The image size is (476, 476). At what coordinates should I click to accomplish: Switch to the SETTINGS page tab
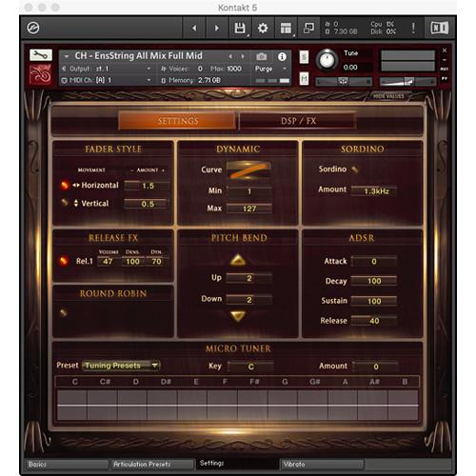pos(178,121)
